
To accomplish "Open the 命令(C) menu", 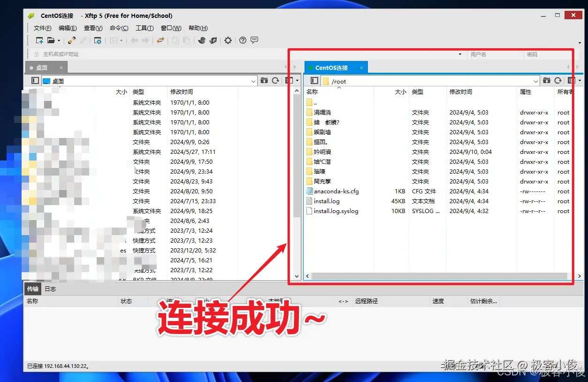I will pos(119,28).
